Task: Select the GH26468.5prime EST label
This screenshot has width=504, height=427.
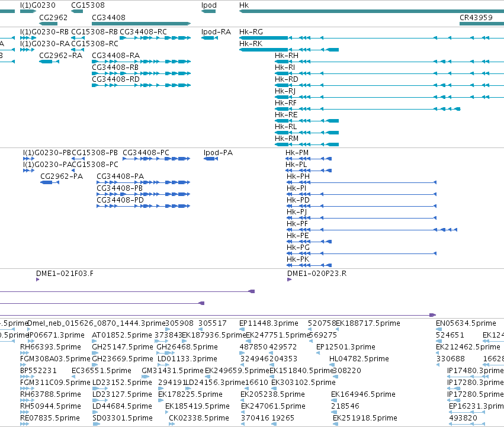Action: coord(187,347)
